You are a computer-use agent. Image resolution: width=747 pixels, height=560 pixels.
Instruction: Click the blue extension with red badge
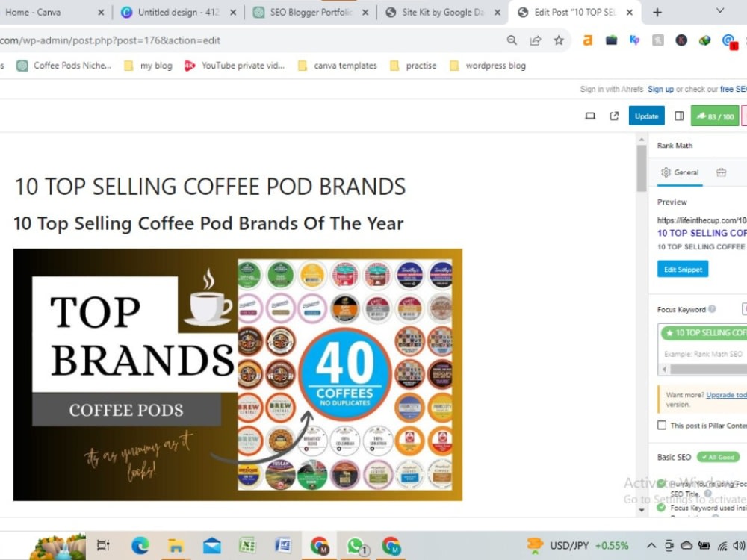tap(729, 41)
